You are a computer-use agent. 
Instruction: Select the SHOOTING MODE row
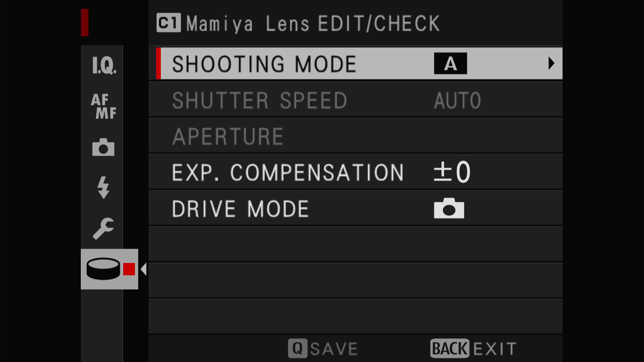click(359, 63)
